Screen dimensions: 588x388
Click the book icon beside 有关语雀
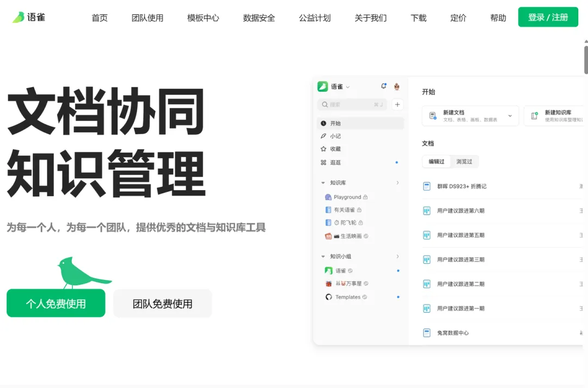[328, 210]
